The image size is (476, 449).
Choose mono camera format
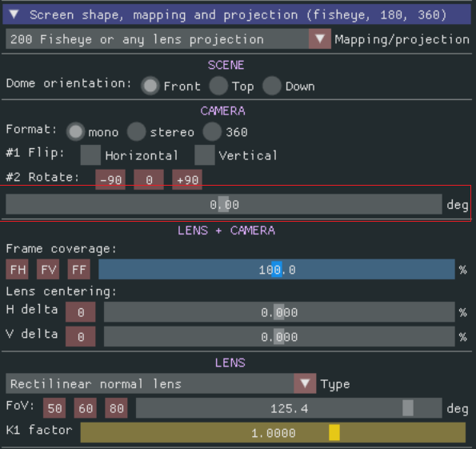[75, 132]
